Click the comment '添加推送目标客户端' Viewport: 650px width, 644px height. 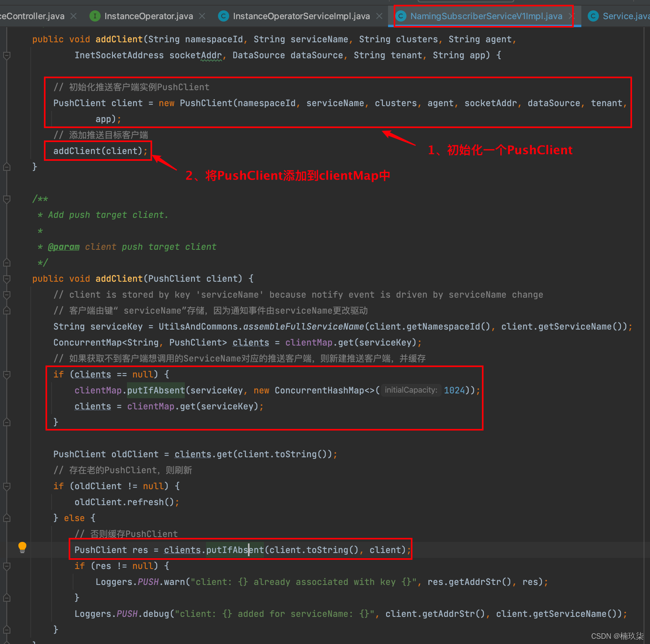(101, 135)
